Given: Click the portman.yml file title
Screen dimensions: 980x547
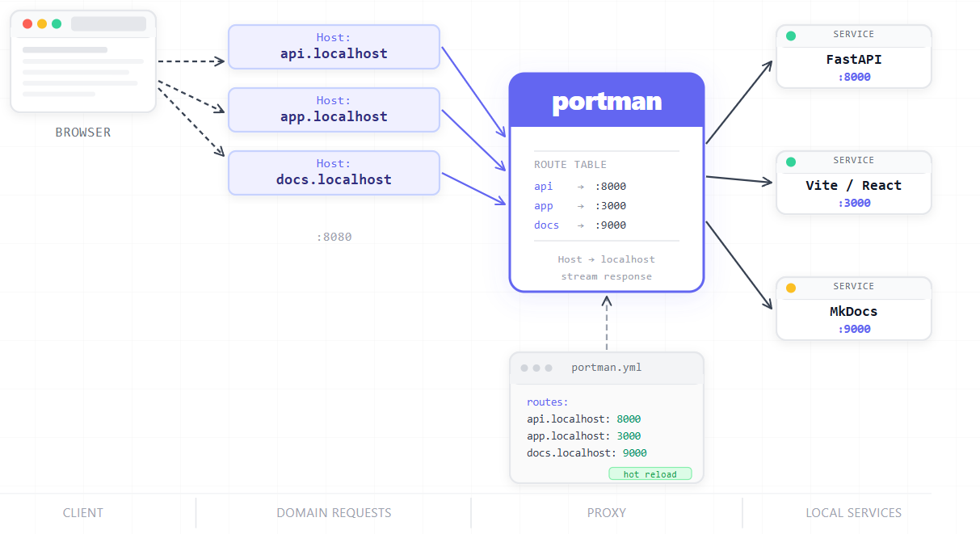Looking at the screenshot, I should tap(607, 368).
